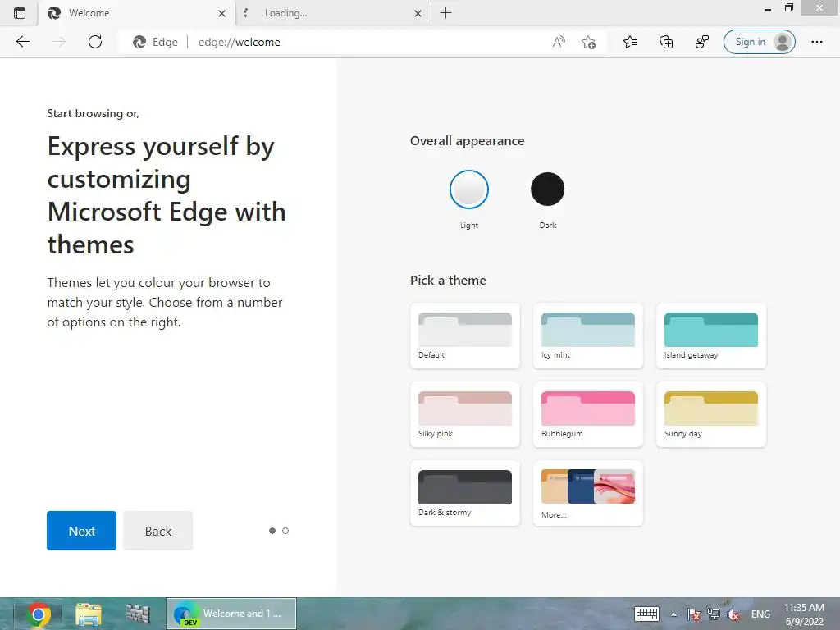This screenshot has height=630, width=840.
Task: Select the Dark appearance option
Action: 547,189
